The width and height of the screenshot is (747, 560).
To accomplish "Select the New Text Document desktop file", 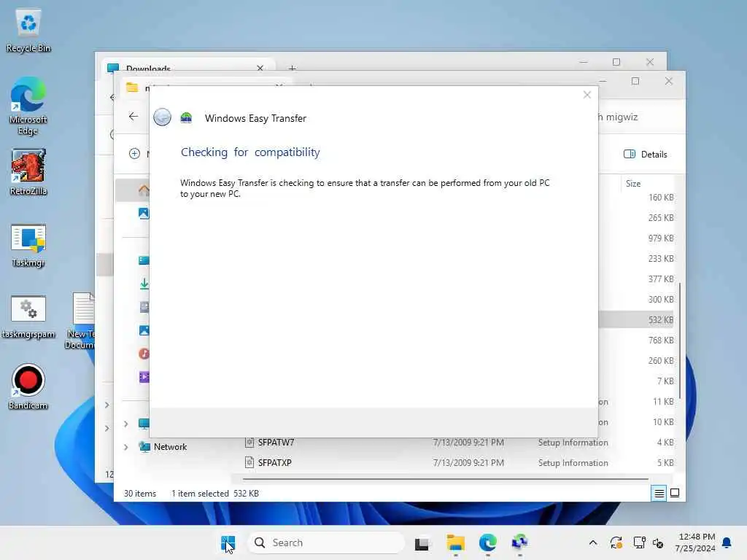I will [81, 321].
